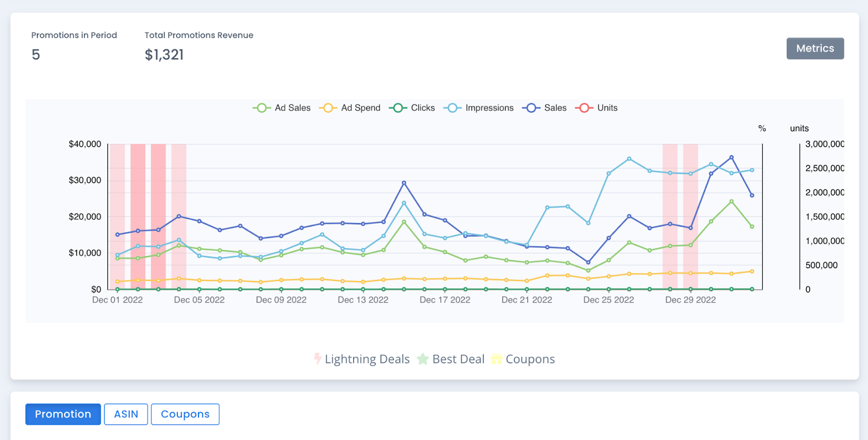Click the Total Promotions Revenue value $1,321
The image size is (868, 440).
(164, 55)
